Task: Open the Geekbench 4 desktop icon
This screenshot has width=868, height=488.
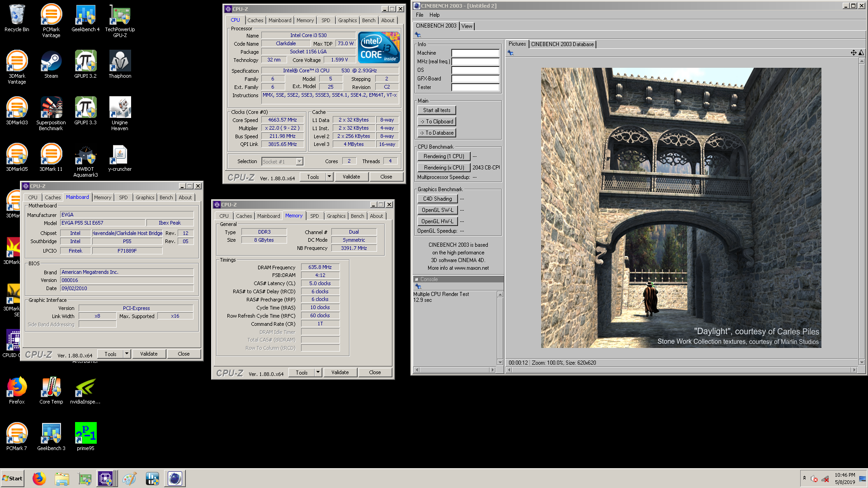Action: click(x=85, y=19)
